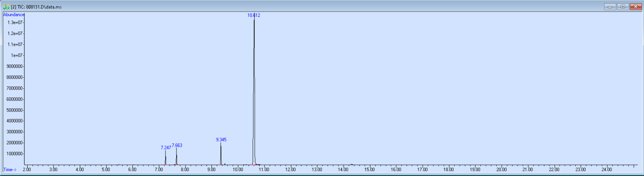Viewport: 644px width, 176px height.
Task: Click the 6.00 time axis tick label
Action: (132, 169)
